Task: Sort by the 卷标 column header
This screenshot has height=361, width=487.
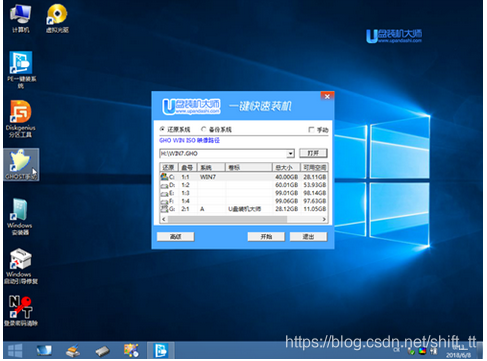Action: [x=249, y=167]
